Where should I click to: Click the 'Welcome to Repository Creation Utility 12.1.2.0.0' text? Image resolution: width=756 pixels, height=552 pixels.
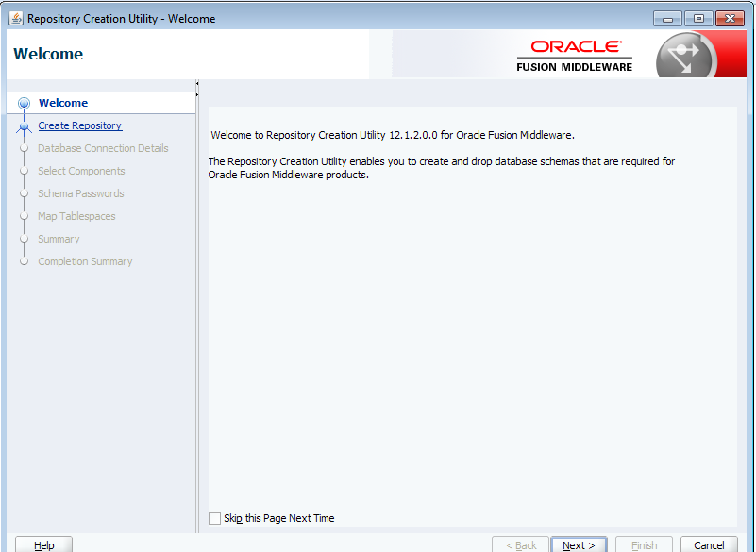pyautogui.click(x=393, y=135)
